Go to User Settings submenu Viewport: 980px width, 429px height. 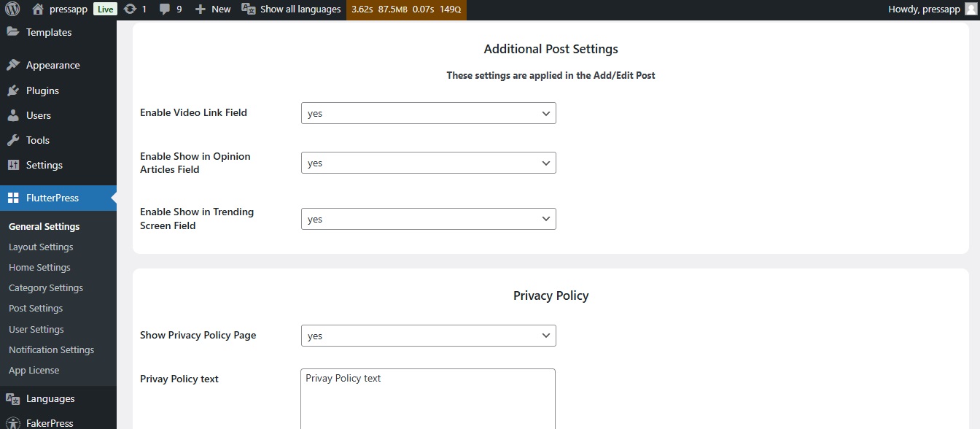click(36, 329)
